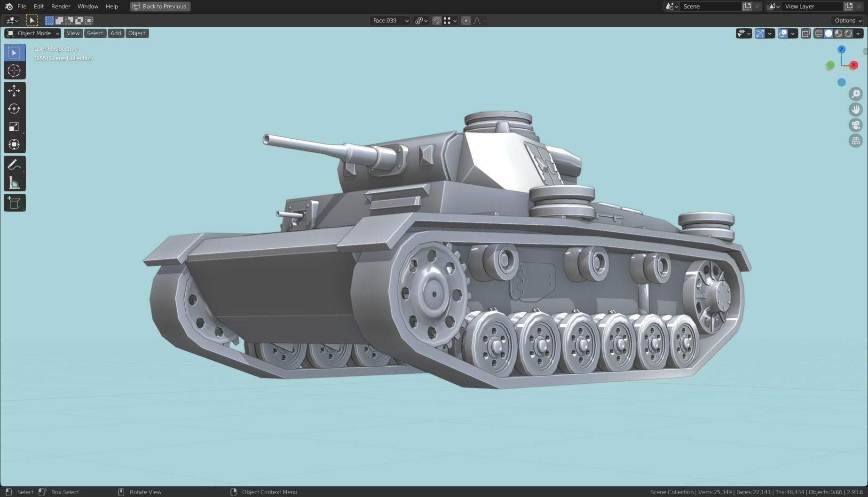Open the Help menu

pyautogui.click(x=112, y=6)
